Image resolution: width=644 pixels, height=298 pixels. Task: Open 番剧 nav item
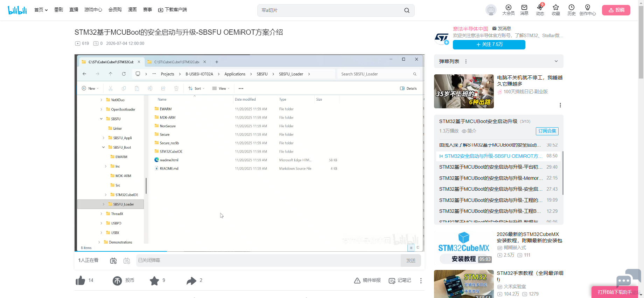pos(58,10)
